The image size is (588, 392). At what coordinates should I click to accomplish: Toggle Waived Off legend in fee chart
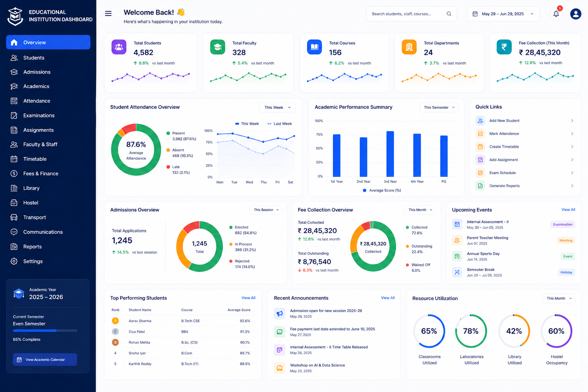pos(418,268)
